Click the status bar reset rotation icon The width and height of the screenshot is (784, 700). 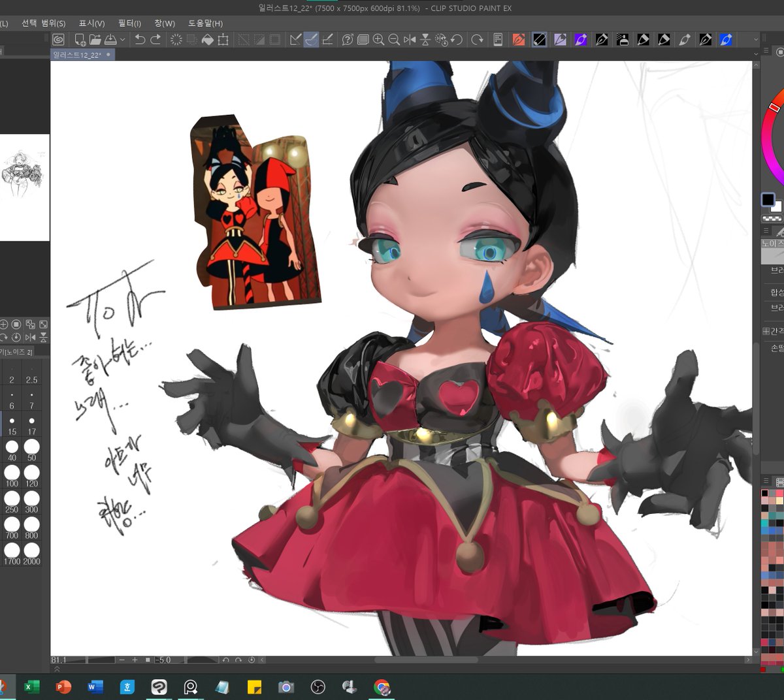(252, 660)
